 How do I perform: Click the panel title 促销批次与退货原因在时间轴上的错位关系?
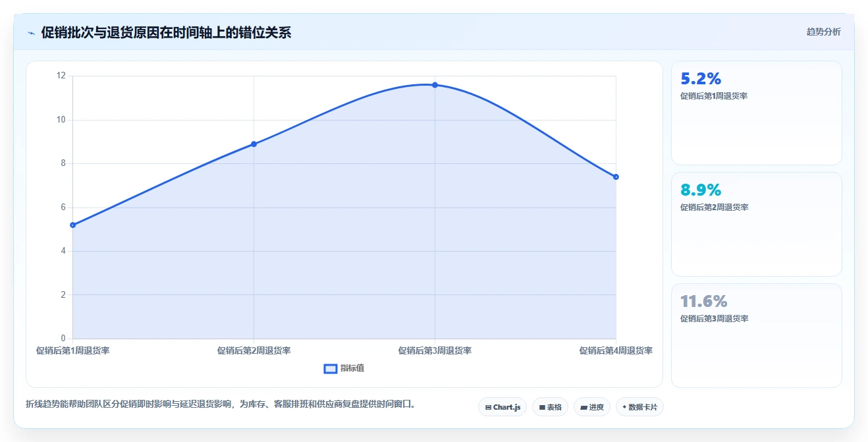coord(166,32)
